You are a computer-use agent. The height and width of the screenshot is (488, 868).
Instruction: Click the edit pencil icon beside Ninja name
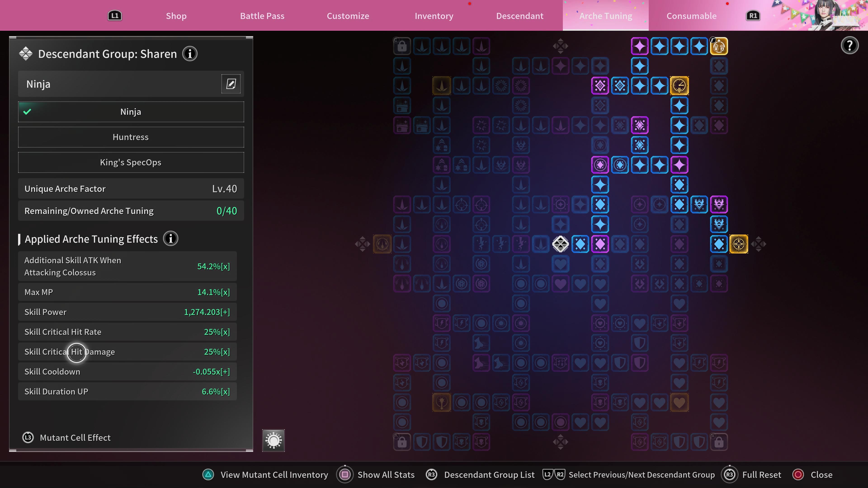[231, 84]
